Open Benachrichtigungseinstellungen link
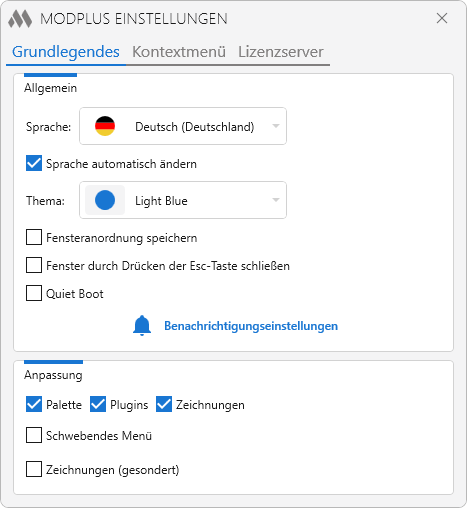This screenshot has height=508, width=467. [251, 326]
